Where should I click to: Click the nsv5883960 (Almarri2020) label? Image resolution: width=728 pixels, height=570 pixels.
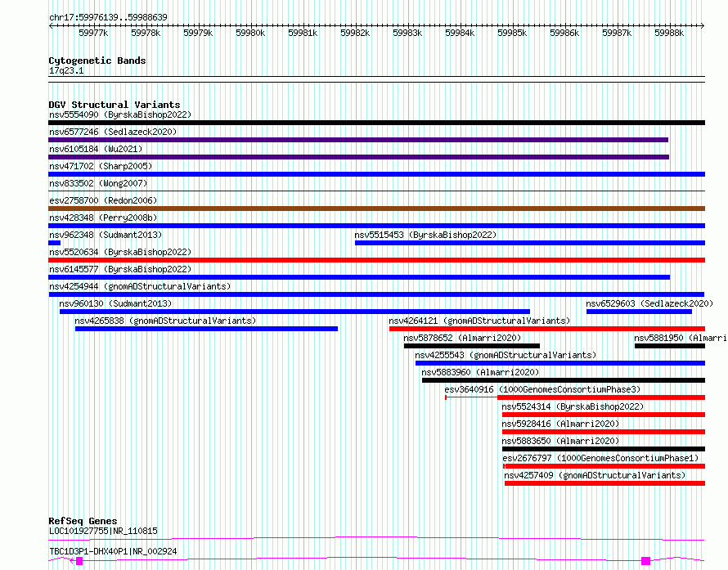(480, 372)
